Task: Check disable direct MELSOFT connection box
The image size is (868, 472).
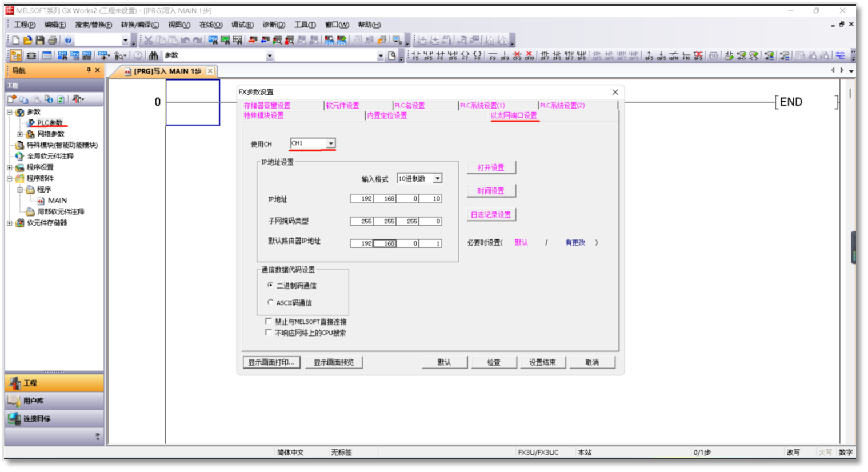Action: click(x=269, y=321)
